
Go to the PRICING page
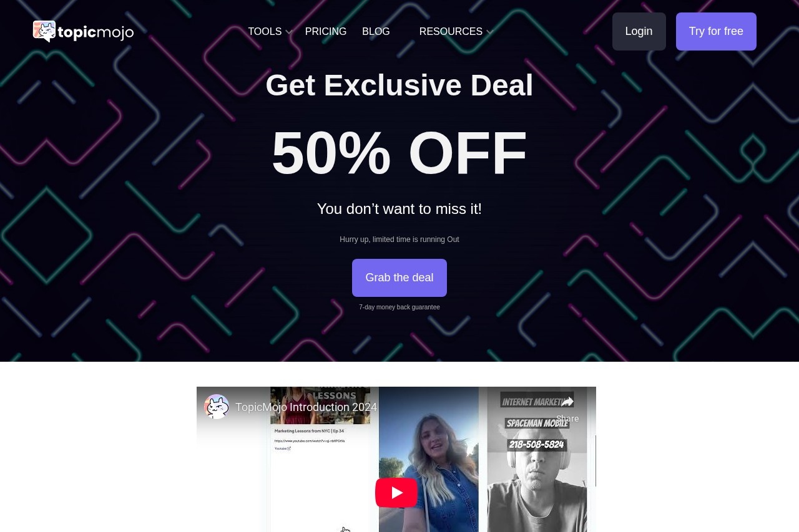326,32
